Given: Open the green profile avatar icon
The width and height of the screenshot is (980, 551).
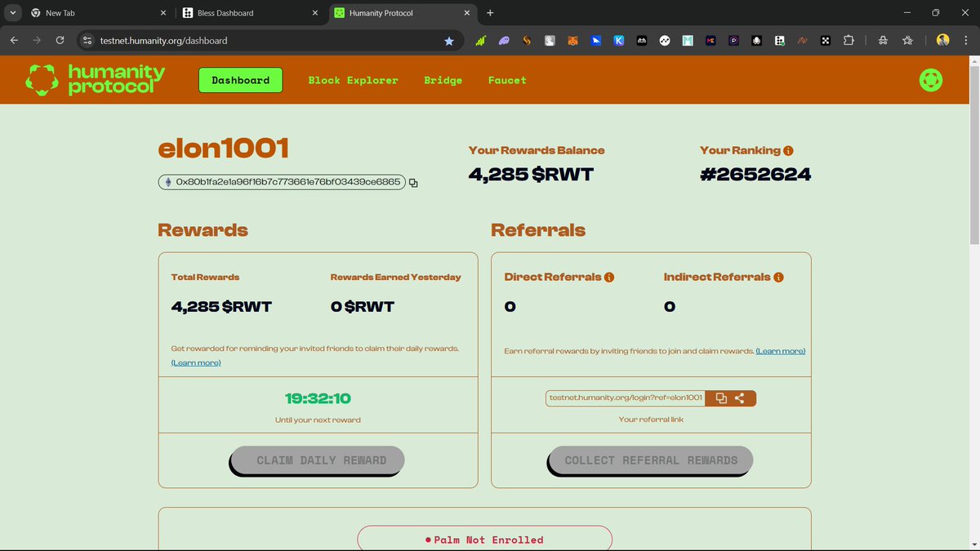Looking at the screenshot, I should 931,80.
